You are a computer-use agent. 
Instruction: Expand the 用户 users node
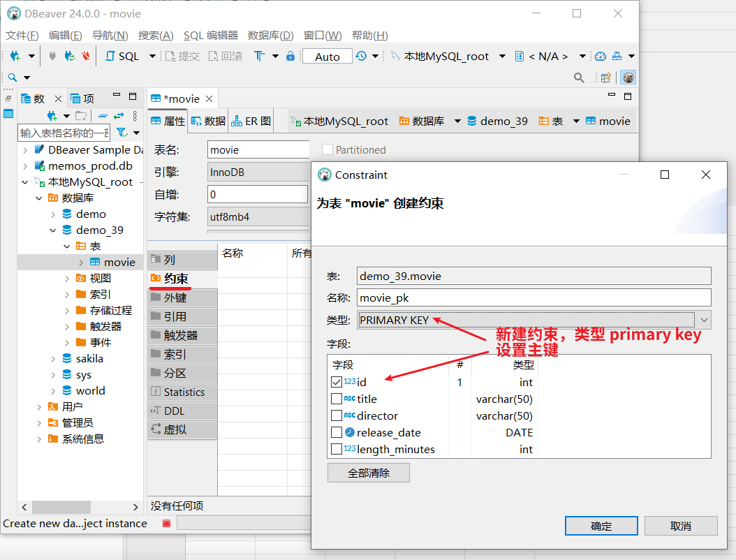click(x=39, y=407)
